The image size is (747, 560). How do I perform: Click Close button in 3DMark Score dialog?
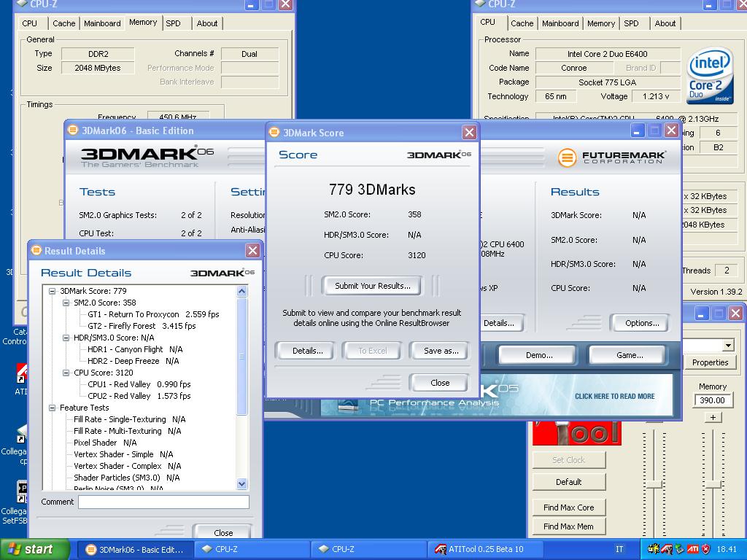(x=440, y=382)
